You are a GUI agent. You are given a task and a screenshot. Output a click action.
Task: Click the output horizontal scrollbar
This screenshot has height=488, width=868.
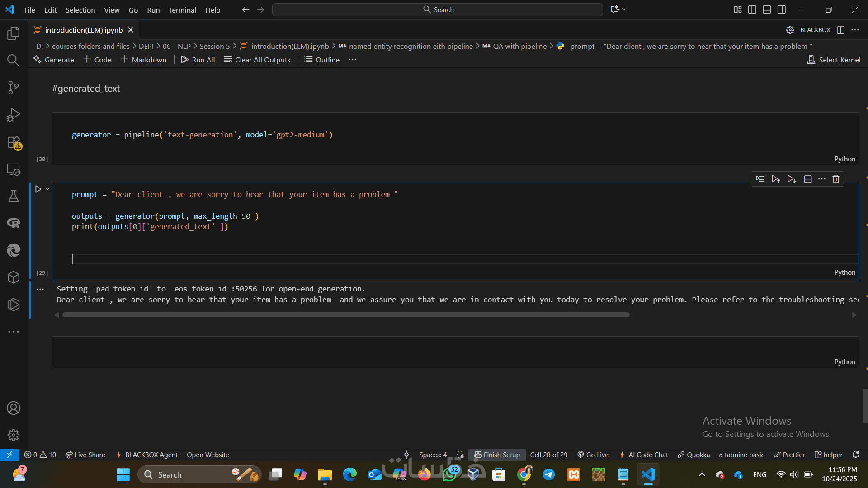click(346, 315)
